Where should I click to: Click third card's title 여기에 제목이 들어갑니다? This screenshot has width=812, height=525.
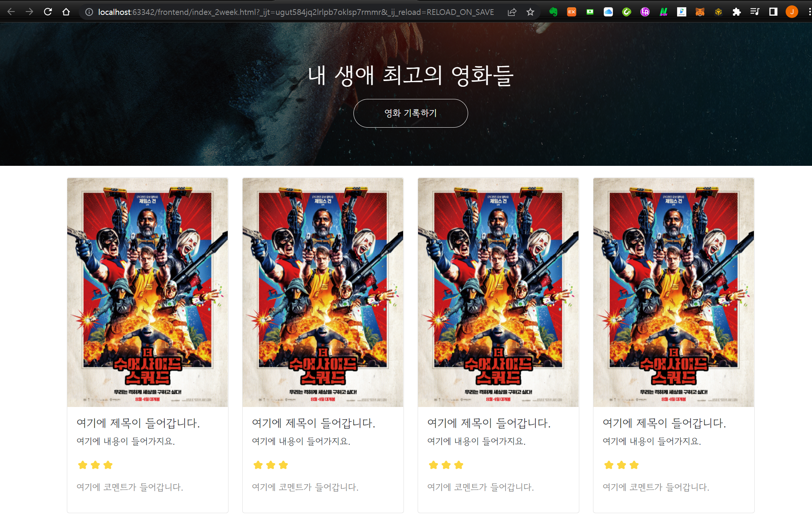pyautogui.click(x=489, y=423)
